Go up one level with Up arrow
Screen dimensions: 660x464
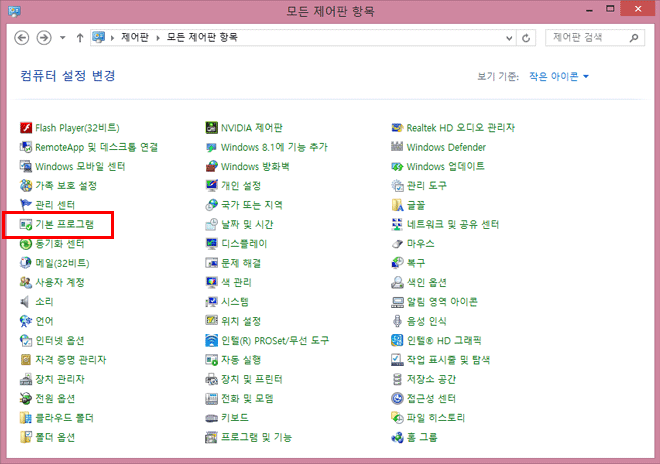click(80, 38)
